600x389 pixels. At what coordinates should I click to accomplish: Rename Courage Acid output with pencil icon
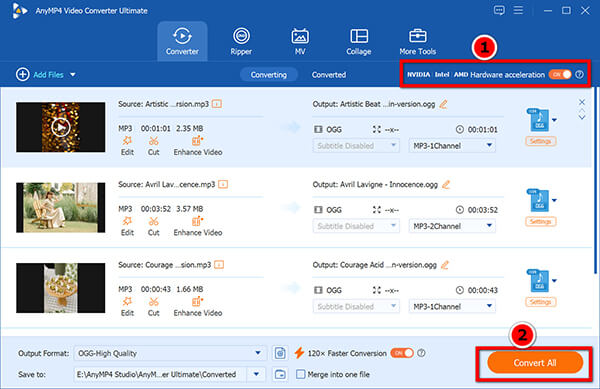(445, 265)
